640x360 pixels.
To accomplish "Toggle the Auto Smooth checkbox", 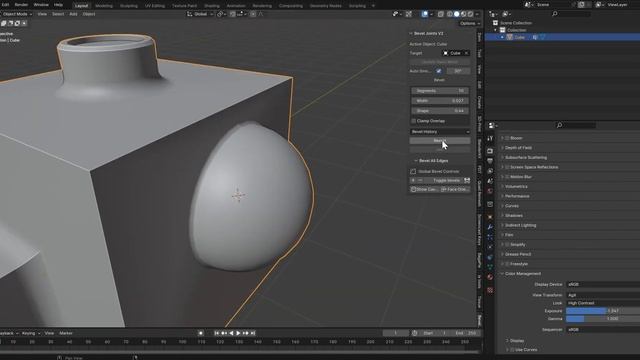I will tap(439, 71).
